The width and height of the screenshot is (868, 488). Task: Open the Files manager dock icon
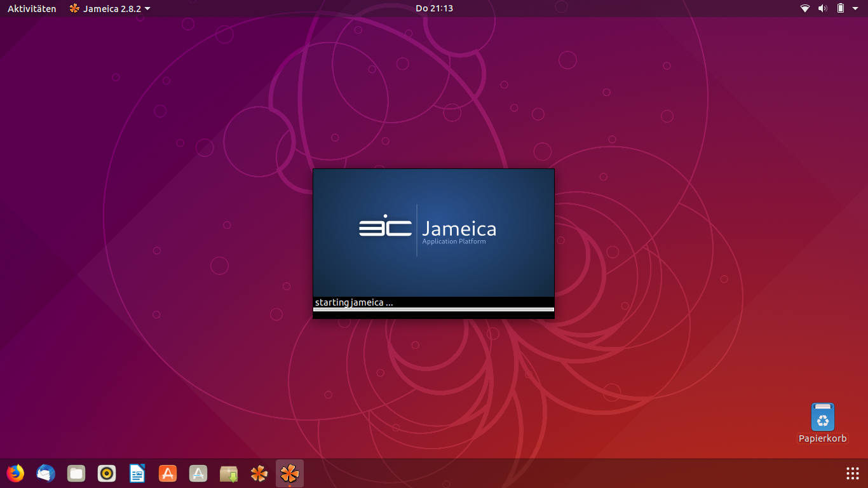click(76, 473)
